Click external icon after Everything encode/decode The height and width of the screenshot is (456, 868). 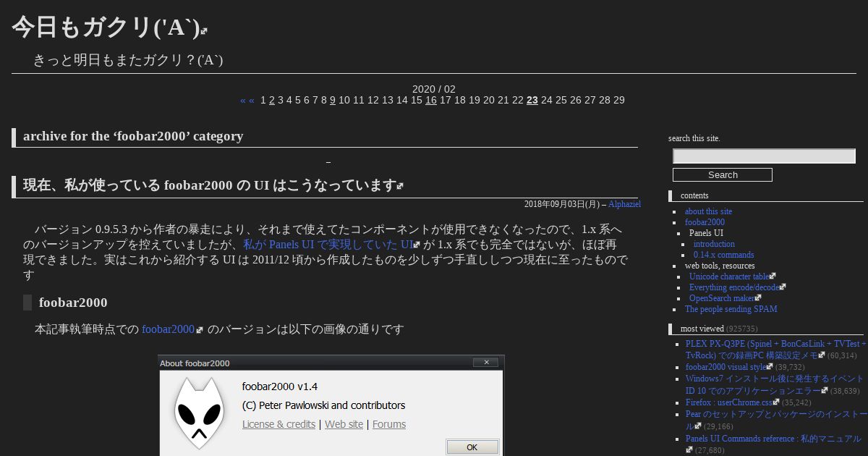pos(783,287)
